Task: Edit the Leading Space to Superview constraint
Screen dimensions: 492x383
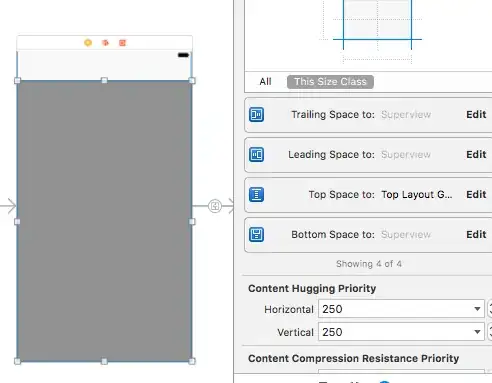Action: [x=476, y=155]
